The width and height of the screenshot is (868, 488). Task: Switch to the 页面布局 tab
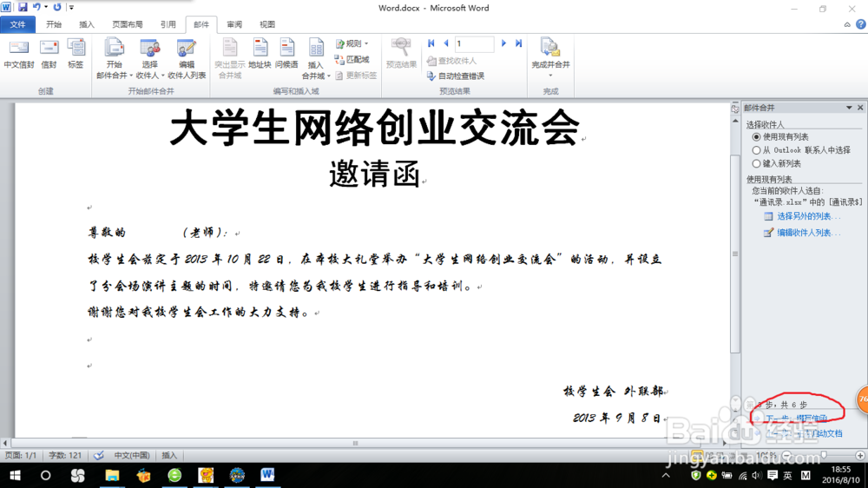click(x=128, y=24)
